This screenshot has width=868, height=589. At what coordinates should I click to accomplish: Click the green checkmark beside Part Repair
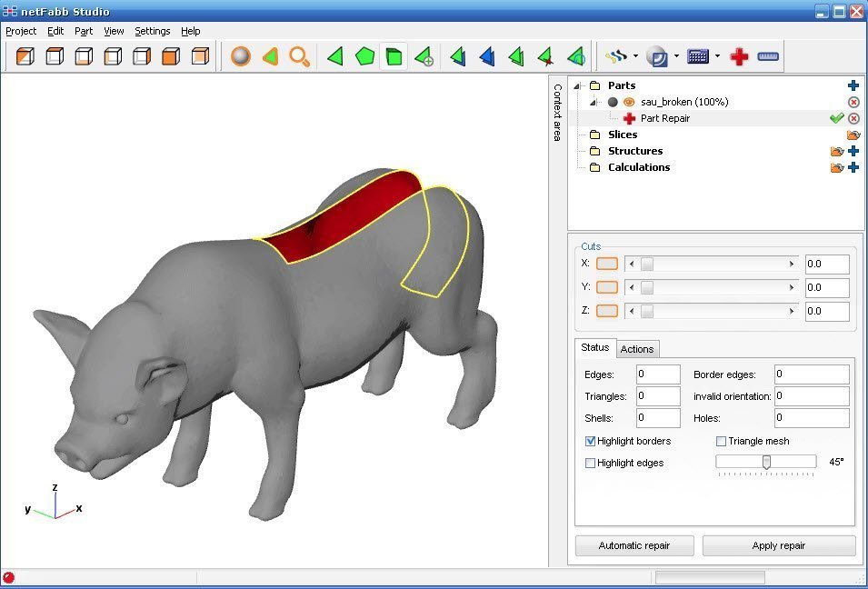pyautogui.click(x=836, y=118)
